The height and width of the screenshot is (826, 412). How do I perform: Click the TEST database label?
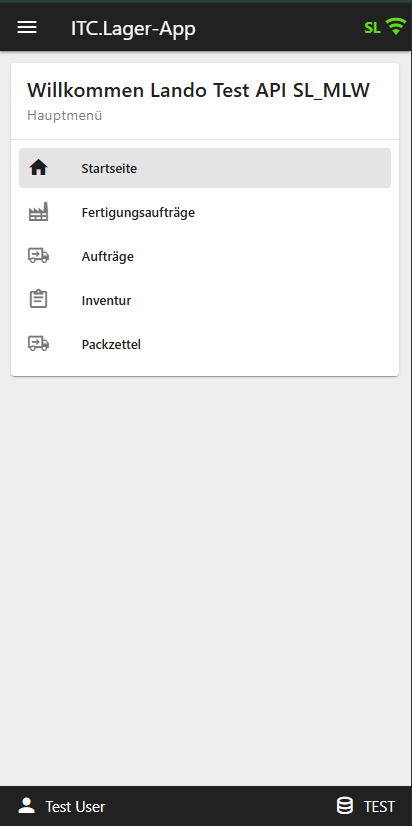379,807
